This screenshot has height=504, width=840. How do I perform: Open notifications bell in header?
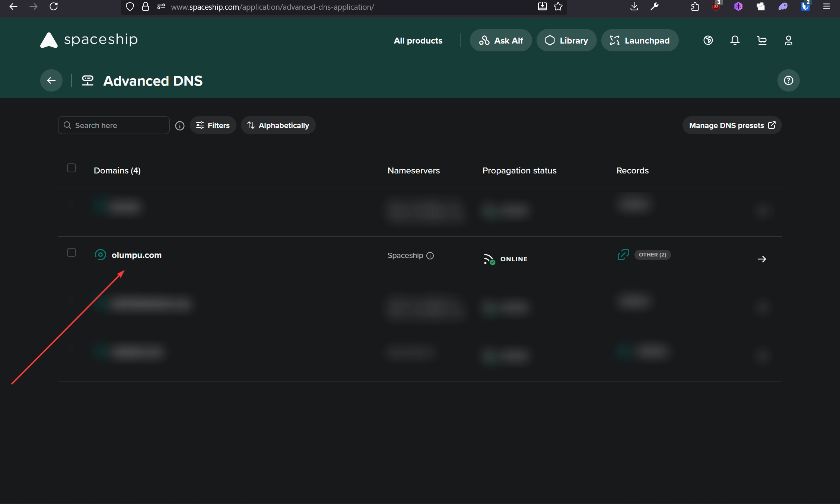coord(735,40)
